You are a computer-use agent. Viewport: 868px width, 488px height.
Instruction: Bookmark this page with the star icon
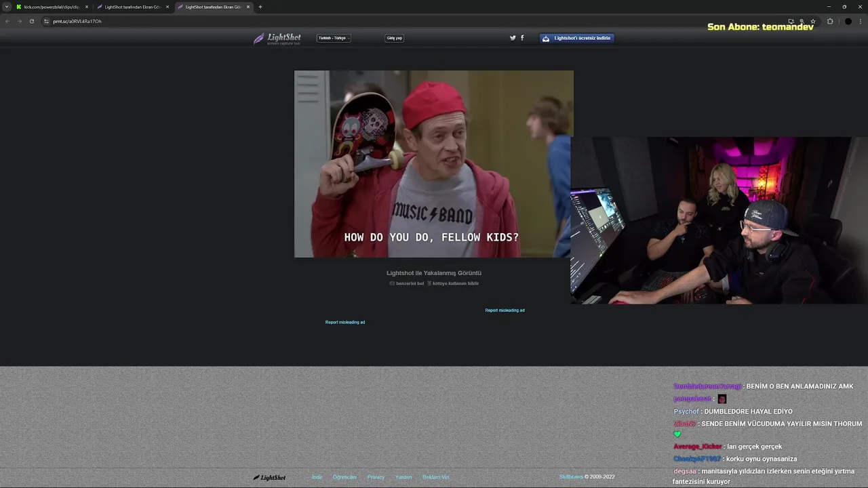point(813,21)
